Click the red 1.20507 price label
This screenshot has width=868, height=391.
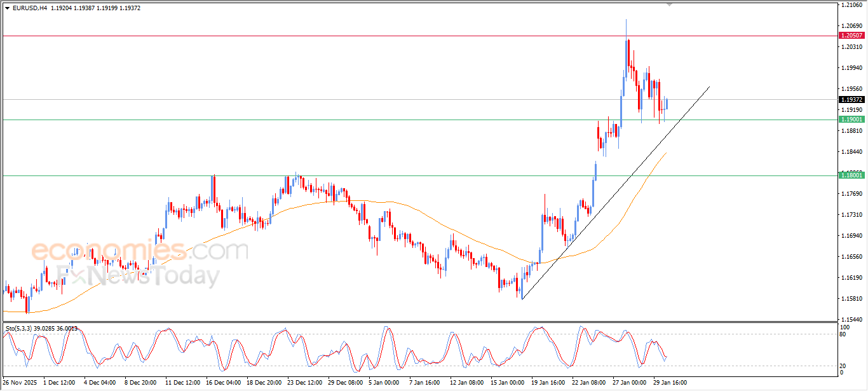click(851, 36)
